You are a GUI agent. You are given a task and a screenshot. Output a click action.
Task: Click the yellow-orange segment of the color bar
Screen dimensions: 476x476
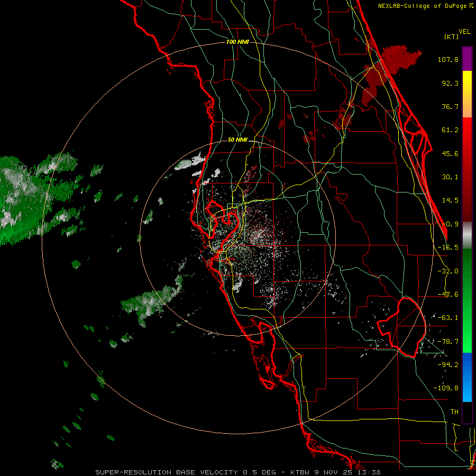[x=467, y=94]
